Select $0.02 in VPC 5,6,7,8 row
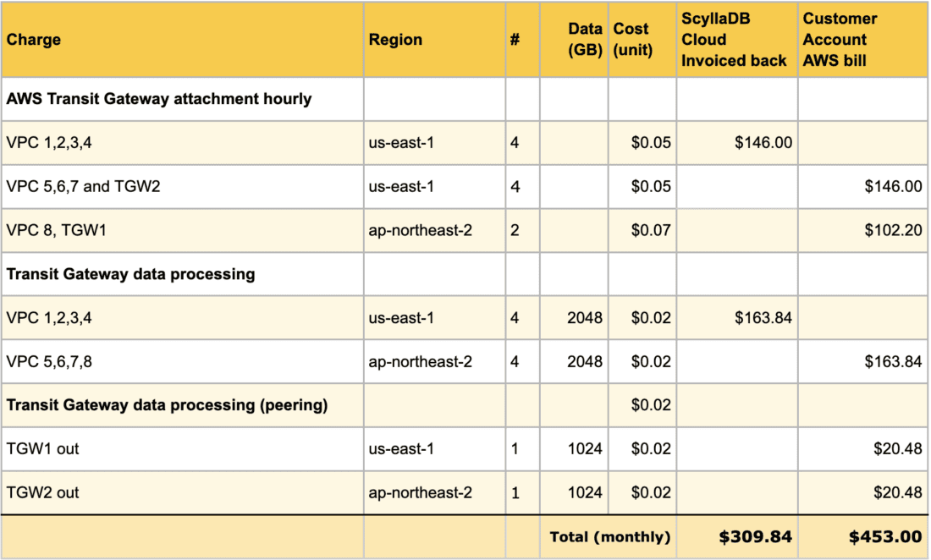 click(x=642, y=361)
